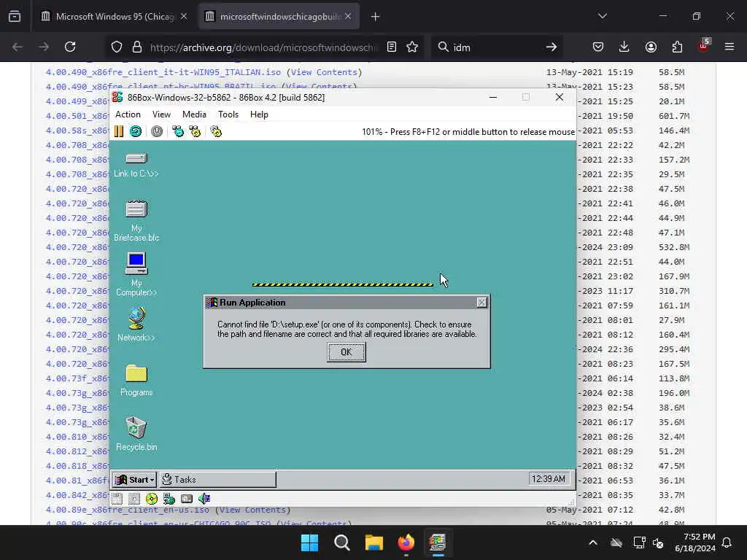Bookmark this page with the star icon
Viewport: 747px width, 560px height.
point(412,47)
